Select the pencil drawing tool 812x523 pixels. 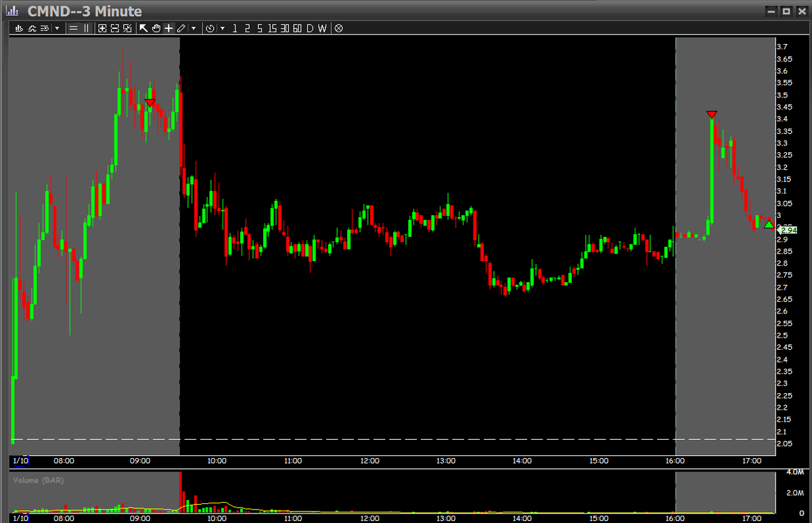(x=181, y=28)
